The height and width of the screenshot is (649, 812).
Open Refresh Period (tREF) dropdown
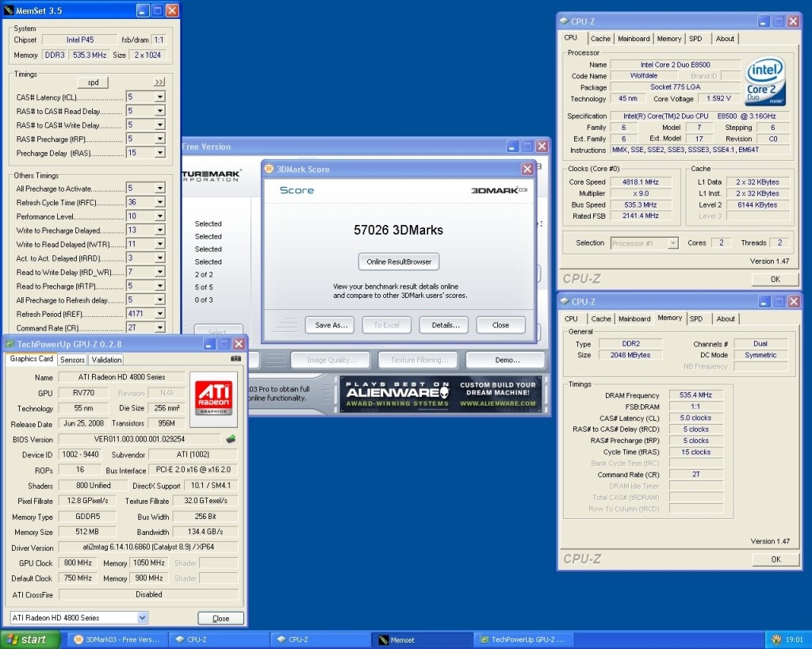pos(160,314)
